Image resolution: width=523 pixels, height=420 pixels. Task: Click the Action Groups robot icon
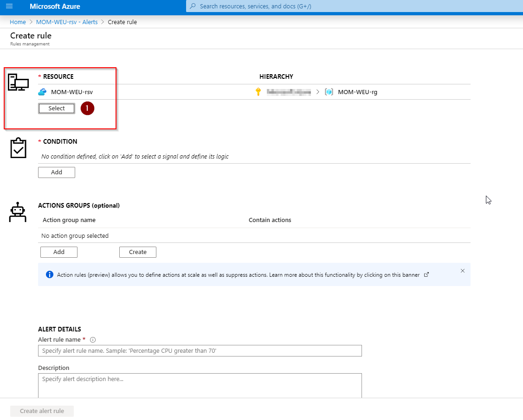tap(17, 212)
